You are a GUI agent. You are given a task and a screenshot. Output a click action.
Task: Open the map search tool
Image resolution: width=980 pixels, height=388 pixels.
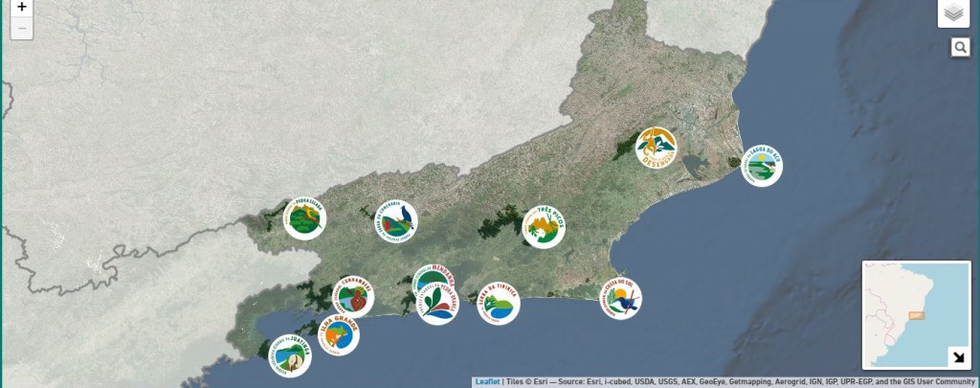point(961,47)
